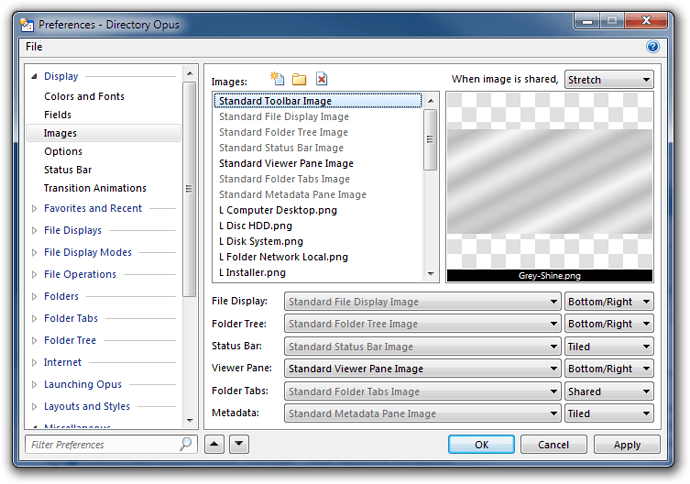Click the browse folder icon beside Images
690x484 pixels.
299,79
